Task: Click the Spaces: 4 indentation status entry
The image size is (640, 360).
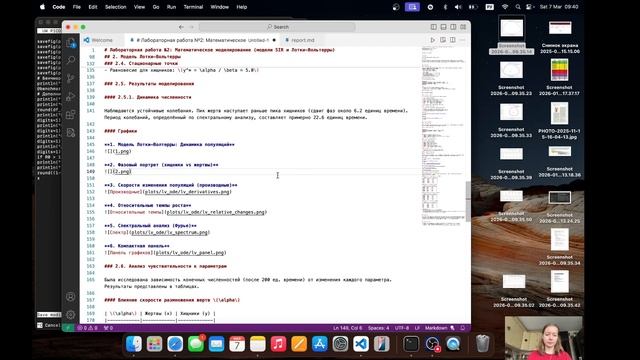Action: point(378,328)
